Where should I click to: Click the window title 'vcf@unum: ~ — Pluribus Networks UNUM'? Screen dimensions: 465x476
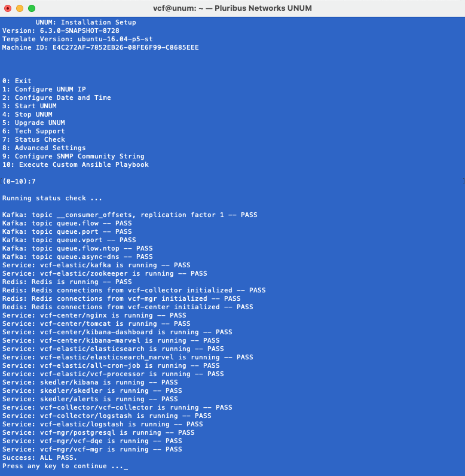(232, 8)
